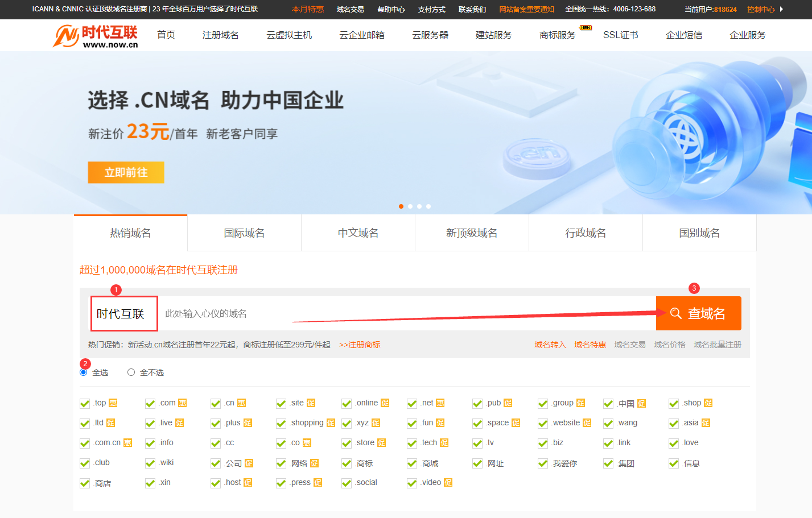
Task: Open the SSL证书 navigation menu
Action: coord(621,35)
